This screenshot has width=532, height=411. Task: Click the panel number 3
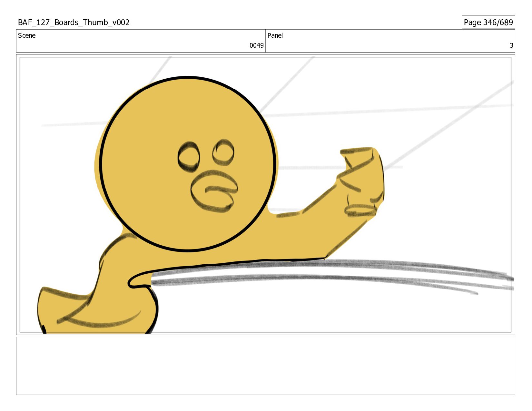click(x=511, y=45)
